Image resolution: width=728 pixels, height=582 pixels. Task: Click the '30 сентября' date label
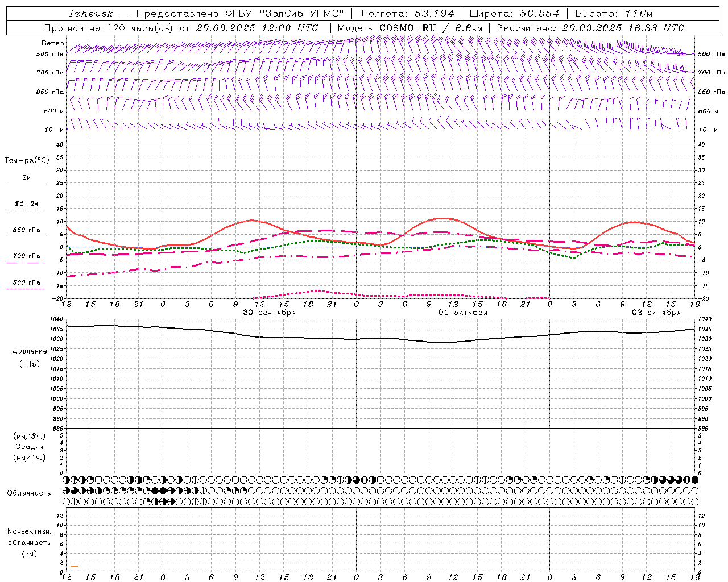pos(270,313)
